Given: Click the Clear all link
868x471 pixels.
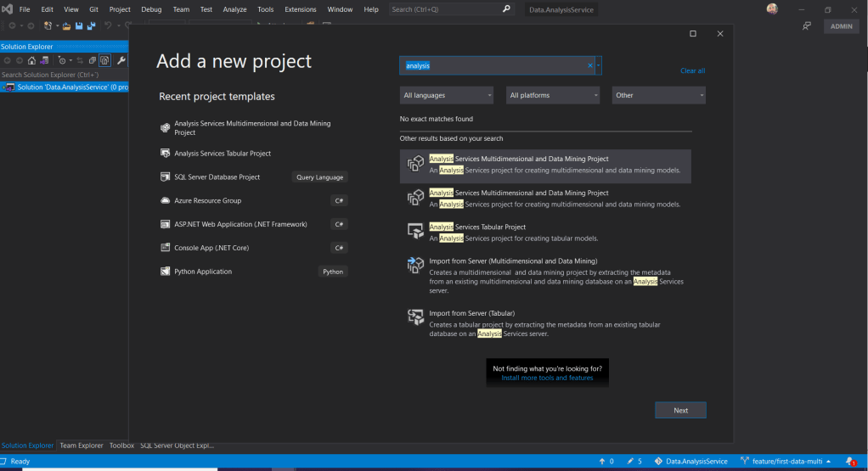Looking at the screenshot, I should 692,70.
